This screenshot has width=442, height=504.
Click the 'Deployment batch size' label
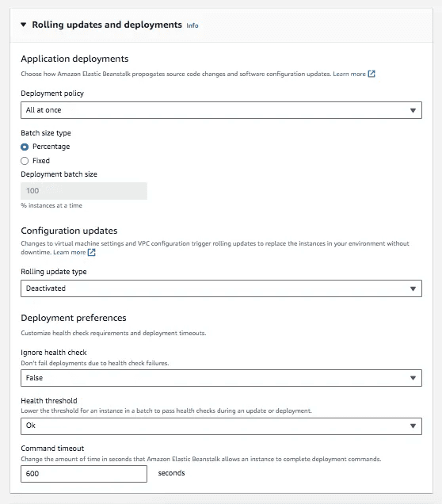(59, 174)
